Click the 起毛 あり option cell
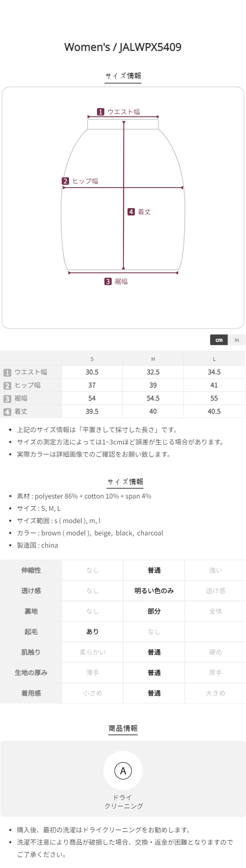 click(x=93, y=632)
